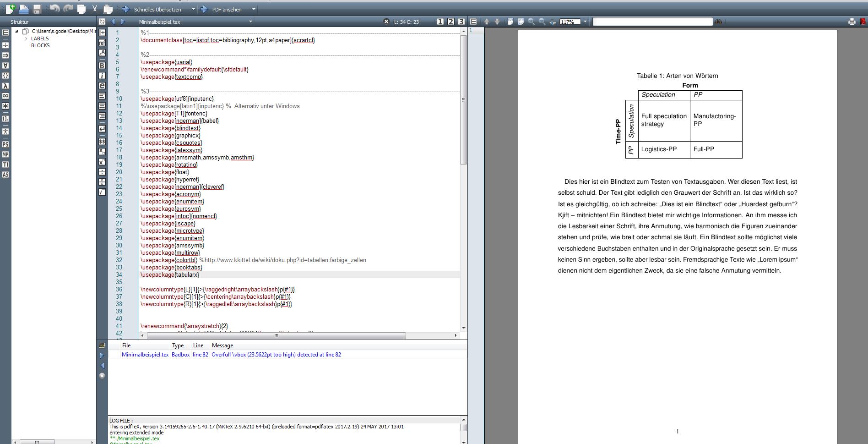The width and height of the screenshot is (868, 444).
Task: Click the Badbox message for line 82
Action: (x=276, y=355)
